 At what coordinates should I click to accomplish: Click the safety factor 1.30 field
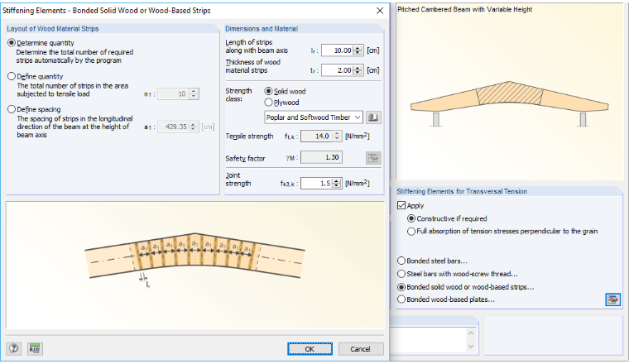point(321,157)
